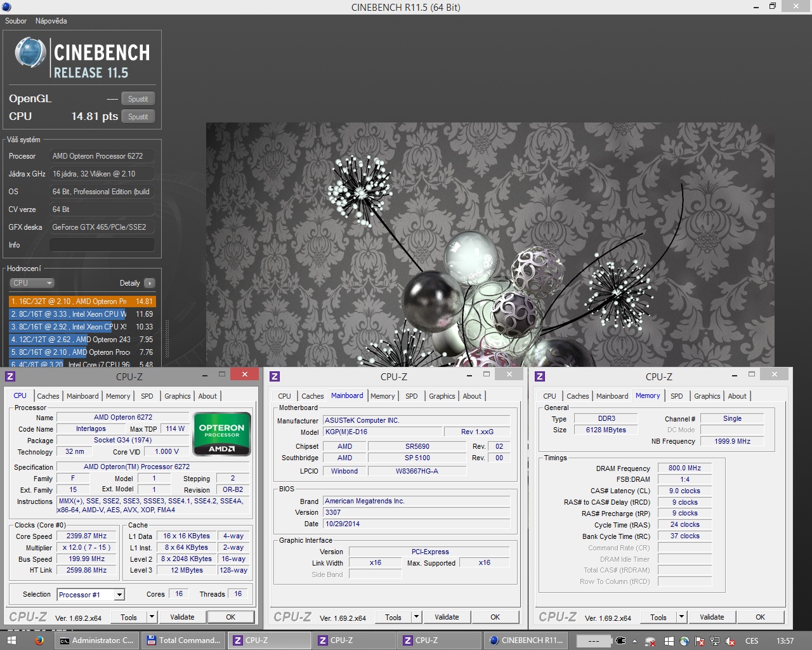Viewport: 812px width, 650px height.
Task: Click the Z icon of middle CPU-Z window
Action: (275, 376)
